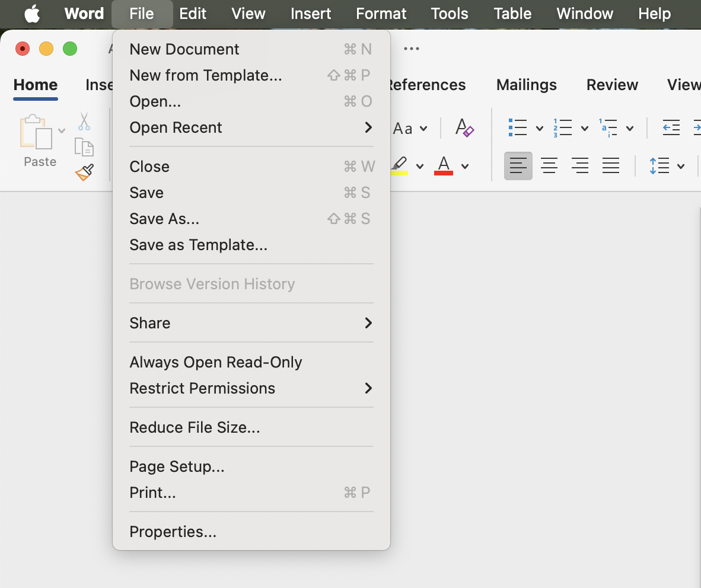Click the Clear All Formatting icon
This screenshot has height=588, width=701.
tap(464, 128)
